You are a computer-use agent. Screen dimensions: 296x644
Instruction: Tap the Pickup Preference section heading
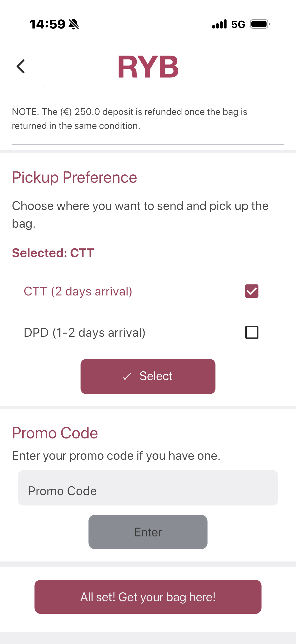pos(74,178)
